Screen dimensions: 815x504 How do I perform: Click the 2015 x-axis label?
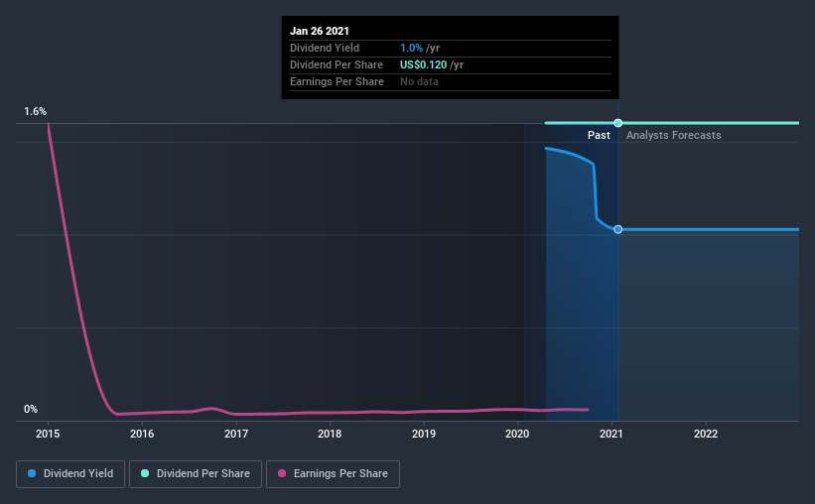point(48,434)
